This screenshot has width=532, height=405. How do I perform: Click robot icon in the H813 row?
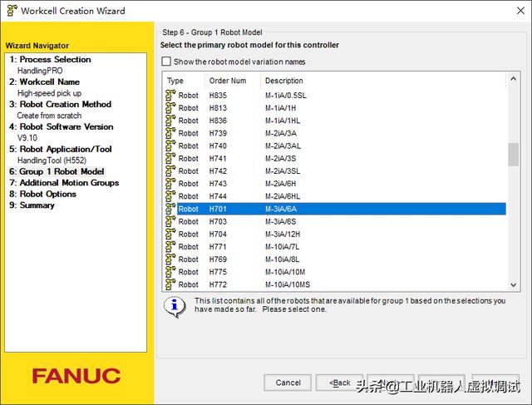click(x=170, y=107)
